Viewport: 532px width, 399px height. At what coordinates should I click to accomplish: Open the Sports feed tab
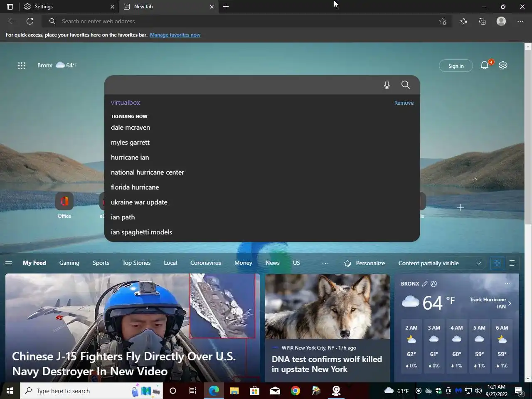tap(101, 263)
